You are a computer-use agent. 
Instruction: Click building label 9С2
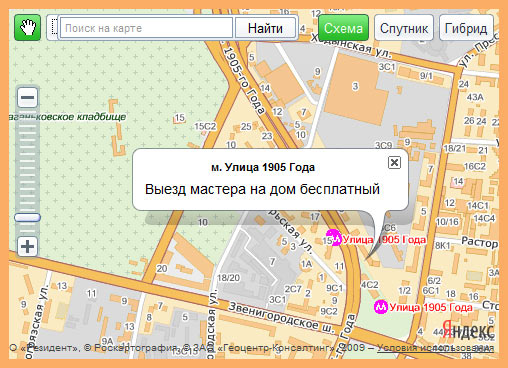point(329,311)
